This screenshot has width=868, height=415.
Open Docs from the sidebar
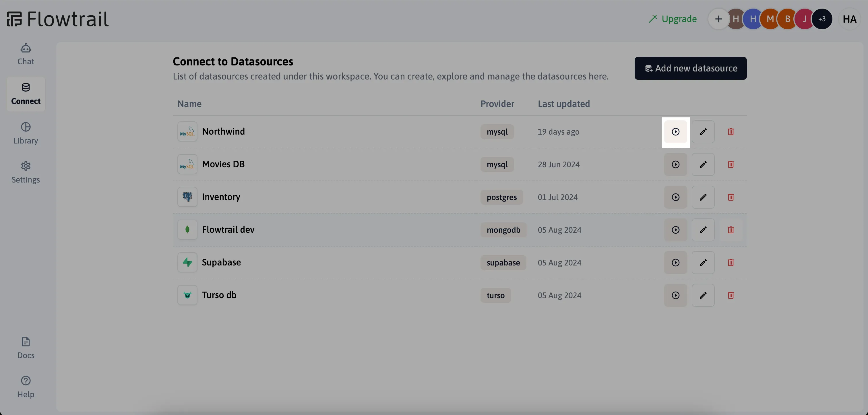pos(26,348)
